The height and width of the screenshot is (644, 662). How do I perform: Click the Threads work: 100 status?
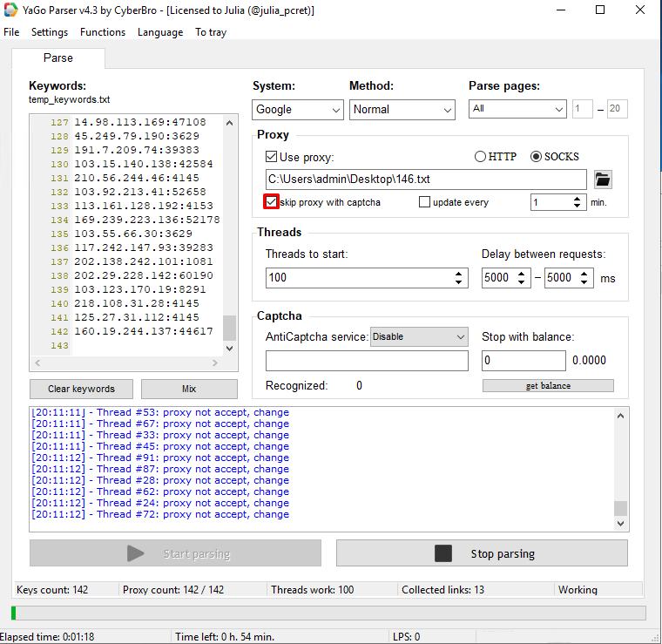(x=313, y=590)
